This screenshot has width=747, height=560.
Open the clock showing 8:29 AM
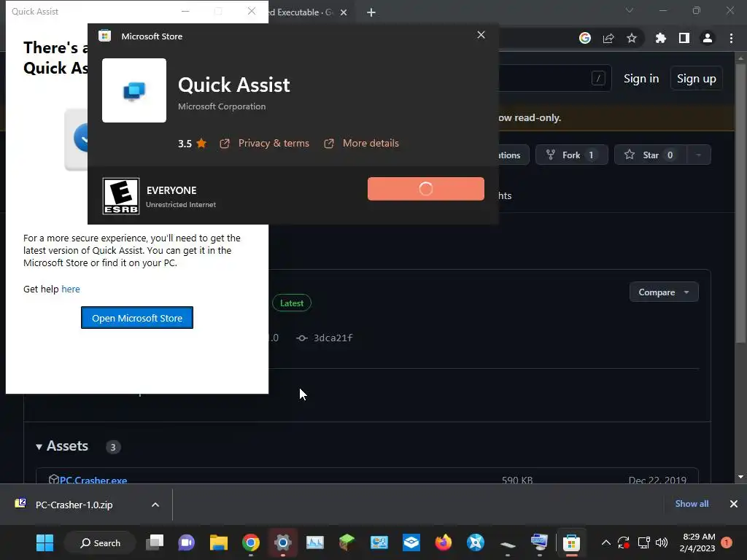pos(698,542)
